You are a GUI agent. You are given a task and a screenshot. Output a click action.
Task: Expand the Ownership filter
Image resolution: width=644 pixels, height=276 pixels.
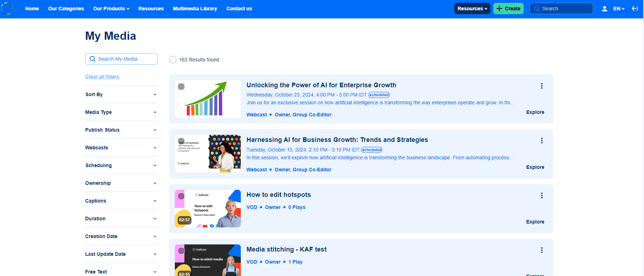(121, 183)
